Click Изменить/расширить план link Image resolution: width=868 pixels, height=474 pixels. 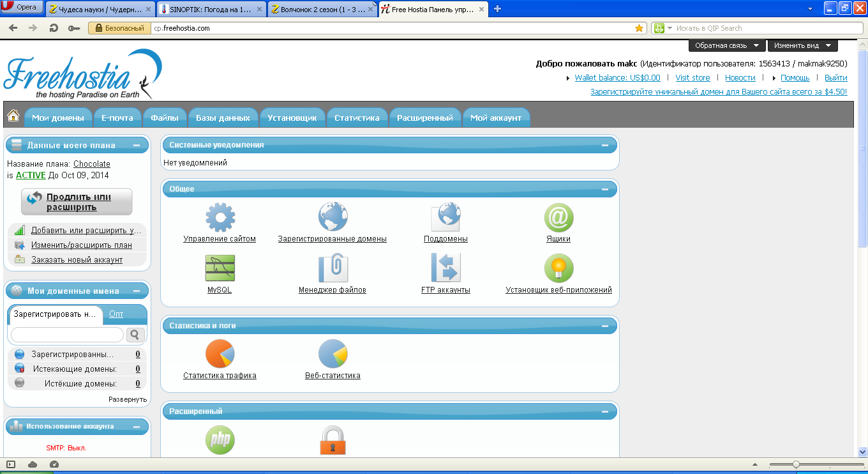[x=82, y=245]
